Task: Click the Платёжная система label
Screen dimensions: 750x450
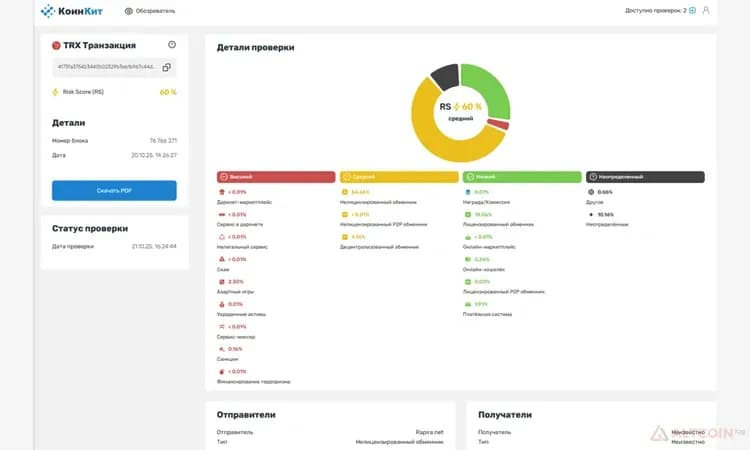Action: click(487, 314)
